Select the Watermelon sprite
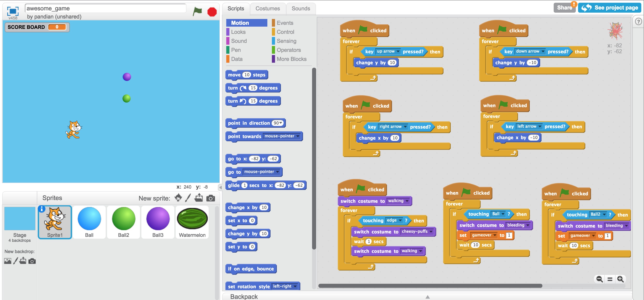 (x=192, y=222)
